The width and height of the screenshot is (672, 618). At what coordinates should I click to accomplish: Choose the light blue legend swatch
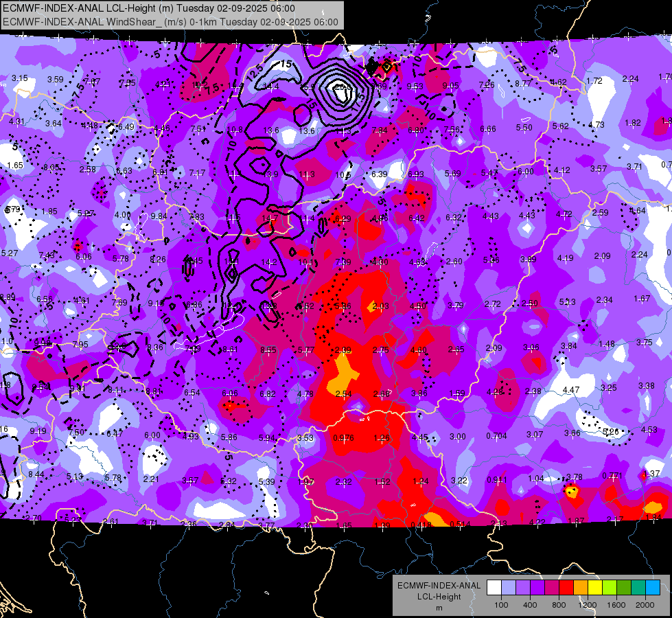tap(653, 588)
